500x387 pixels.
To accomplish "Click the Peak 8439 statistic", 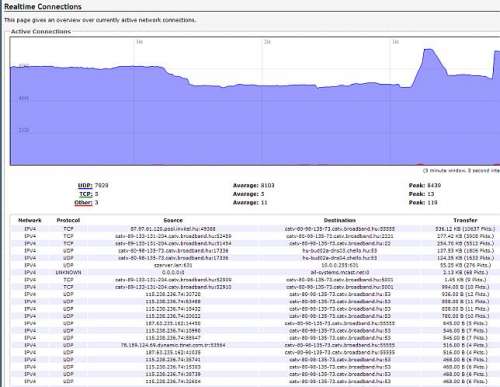I will [425, 185].
